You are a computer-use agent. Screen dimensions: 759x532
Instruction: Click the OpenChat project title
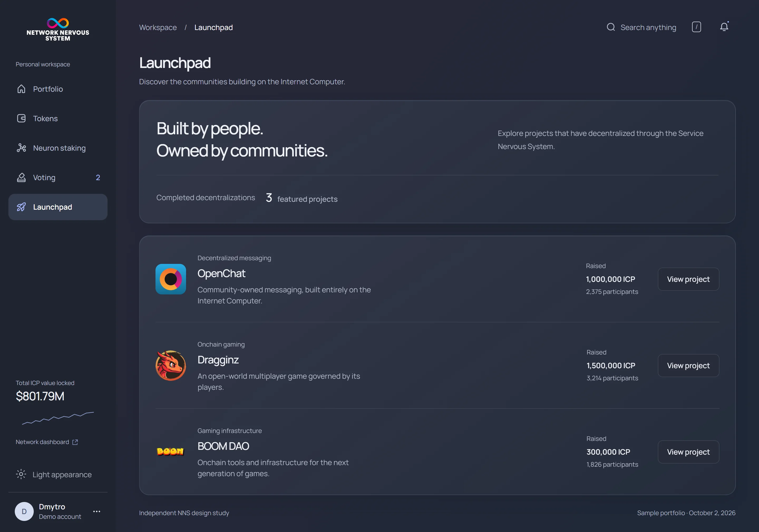pyautogui.click(x=221, y=273)
